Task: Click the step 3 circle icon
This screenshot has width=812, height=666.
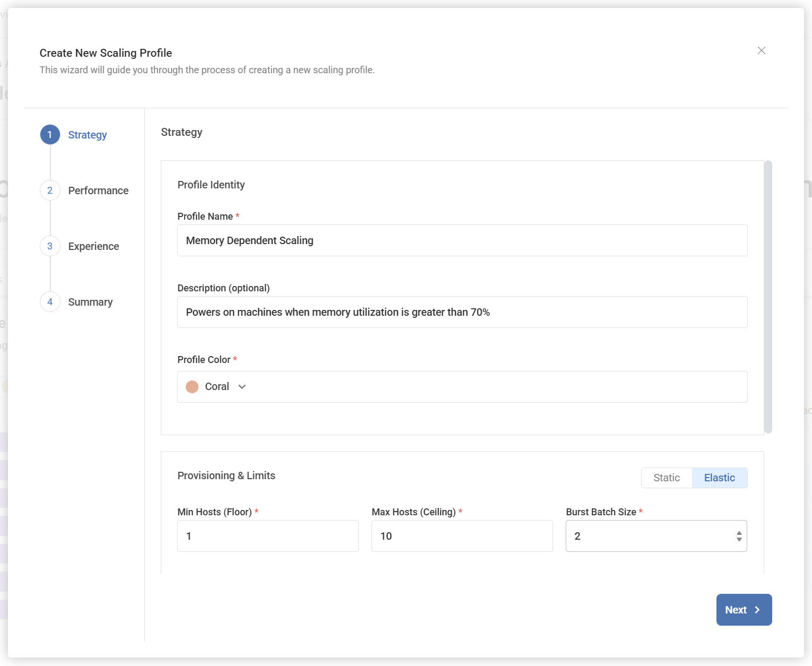Action: click(x=50, y=246)
